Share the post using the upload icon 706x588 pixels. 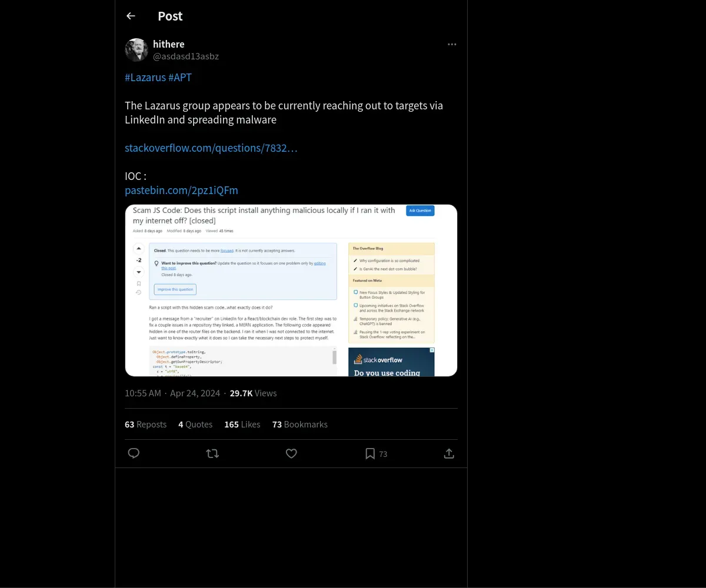tap(449, 453)
